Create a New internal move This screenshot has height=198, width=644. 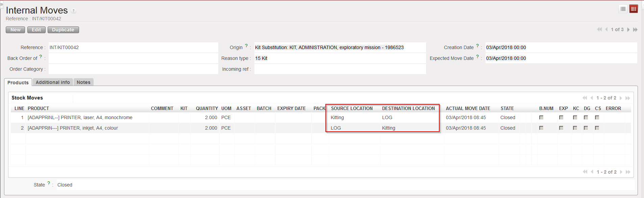tap(15, 30)
